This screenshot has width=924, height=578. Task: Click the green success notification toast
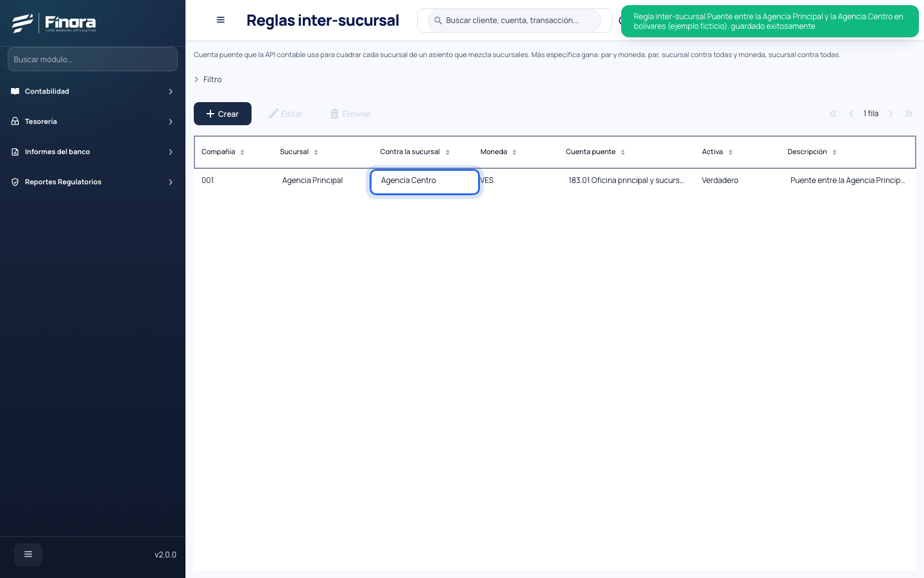(x=770, y=21)
